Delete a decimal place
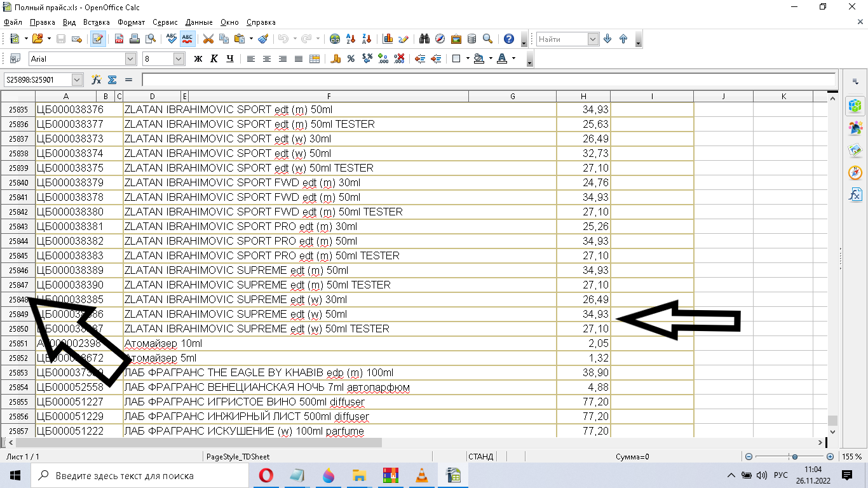The image size is (868, 488). click(x=399, y=59)
